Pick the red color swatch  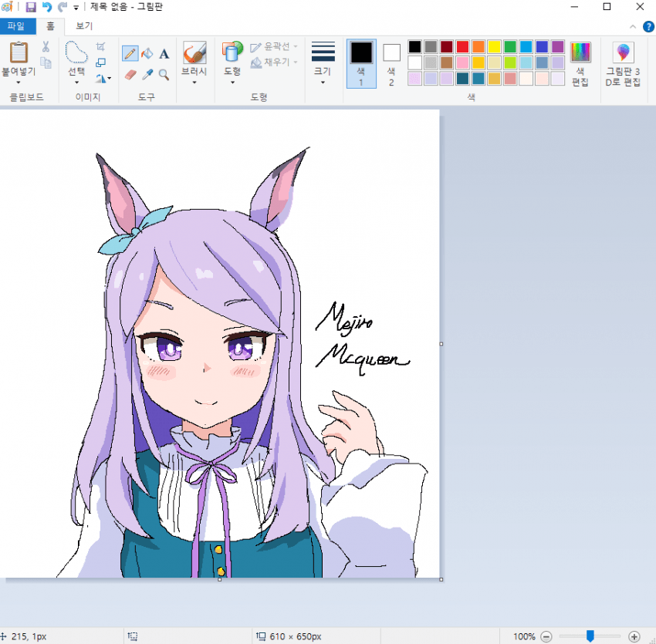462,46
